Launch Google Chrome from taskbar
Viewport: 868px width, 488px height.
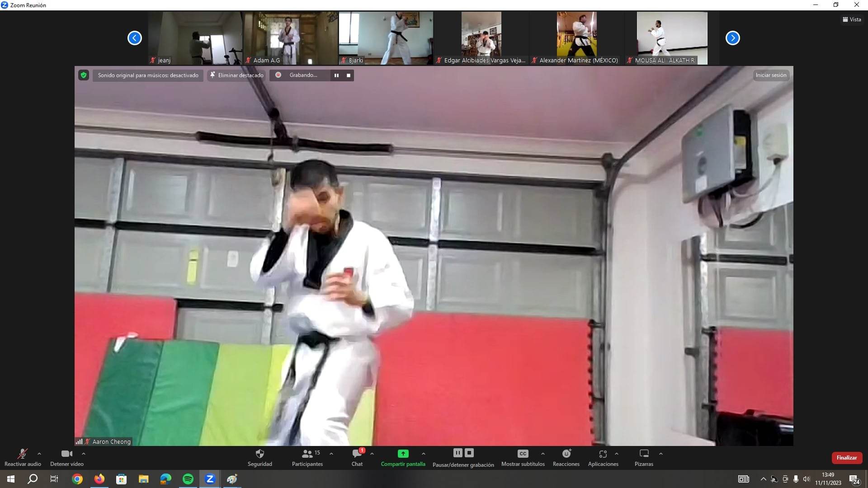pyautogui.click(x=77, y=479)
